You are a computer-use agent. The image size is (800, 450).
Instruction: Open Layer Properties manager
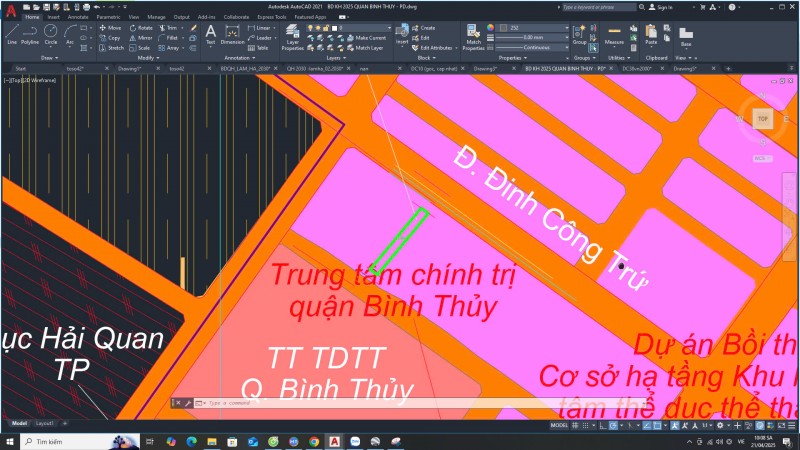[292, 37]
